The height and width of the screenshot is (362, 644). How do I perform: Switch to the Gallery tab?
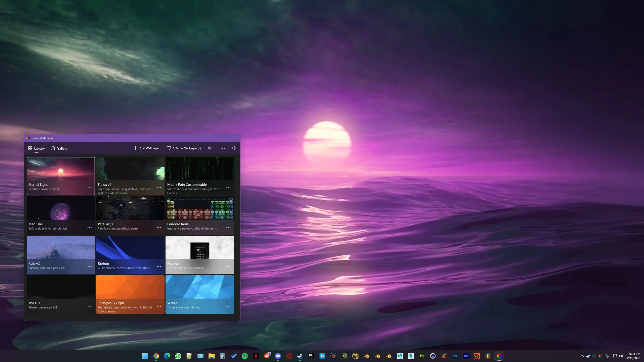59,148
